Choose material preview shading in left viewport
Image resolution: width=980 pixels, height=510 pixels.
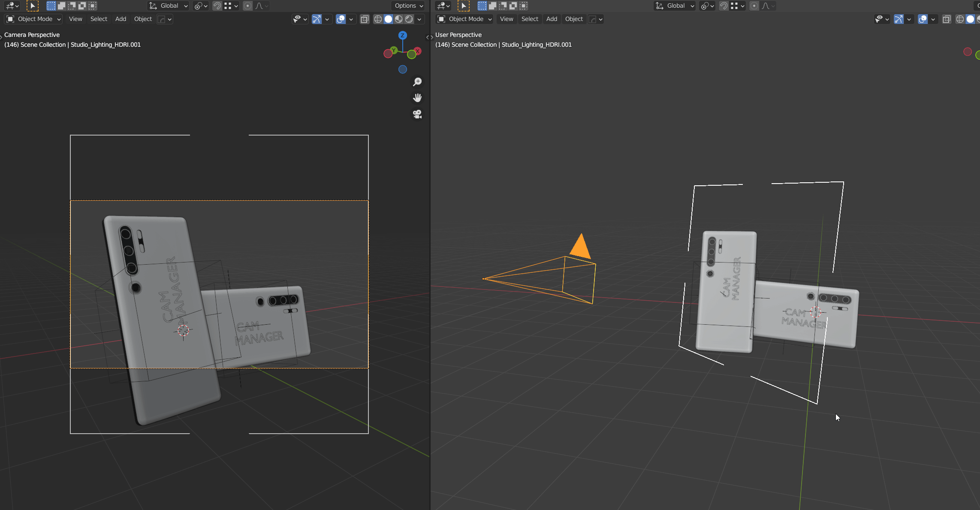(399, 19)
